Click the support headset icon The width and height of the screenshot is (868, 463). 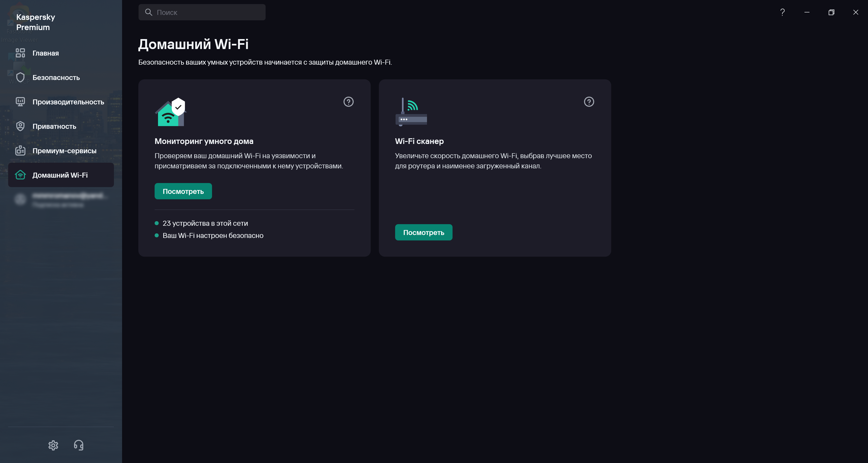(x=78, y=445)
